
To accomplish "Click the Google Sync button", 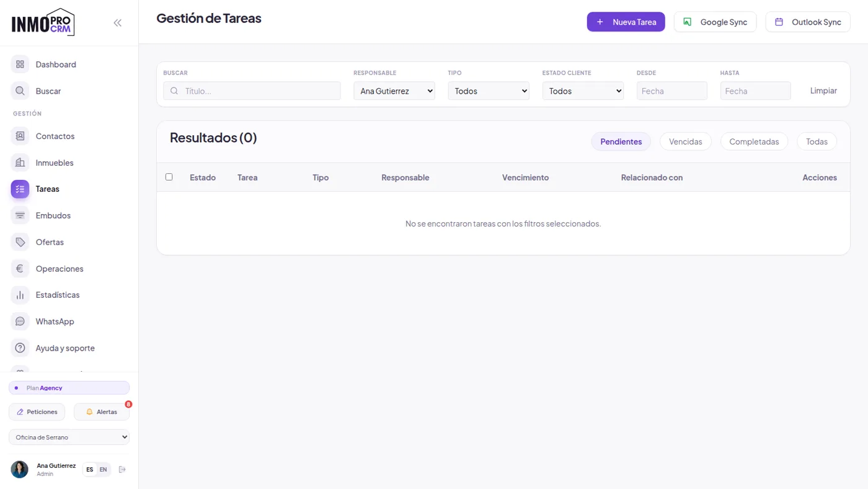I will pos(715,22).
